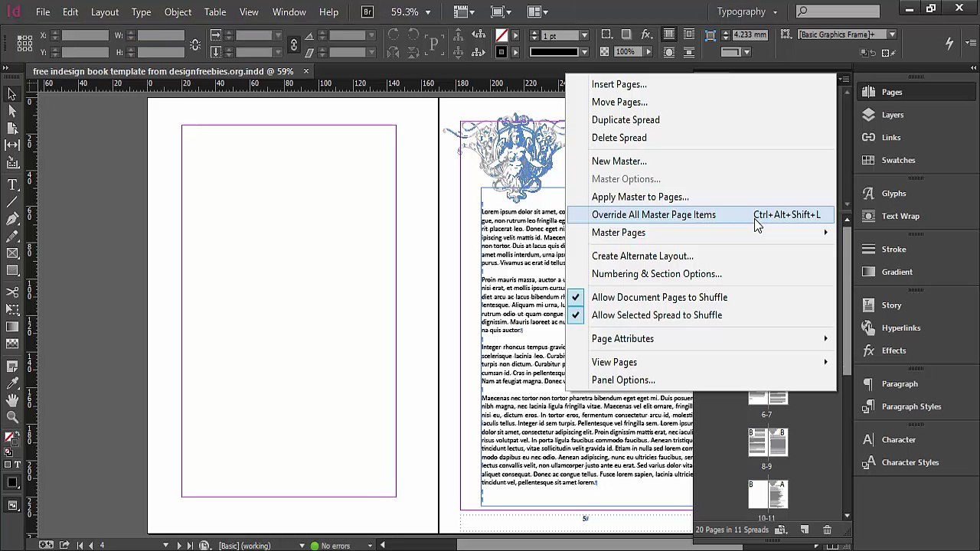
Task: Select the Line tool
Action: pyautogui.click(x=12, y=201)
